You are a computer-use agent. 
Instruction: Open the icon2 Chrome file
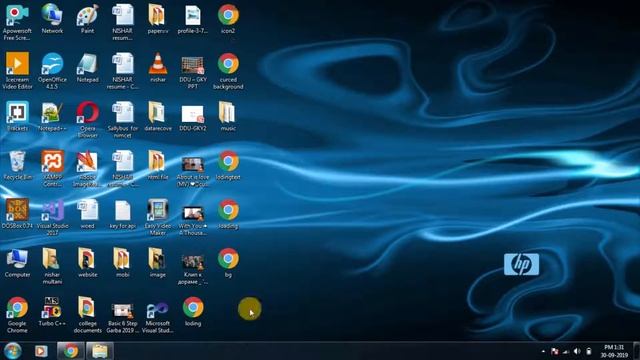(x=228, y=19)
